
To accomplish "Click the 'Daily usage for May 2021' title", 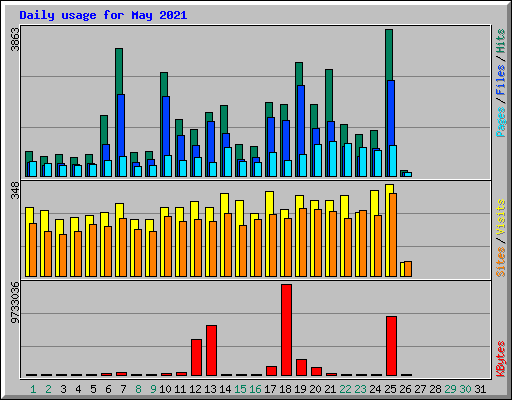I will [103, 15].
